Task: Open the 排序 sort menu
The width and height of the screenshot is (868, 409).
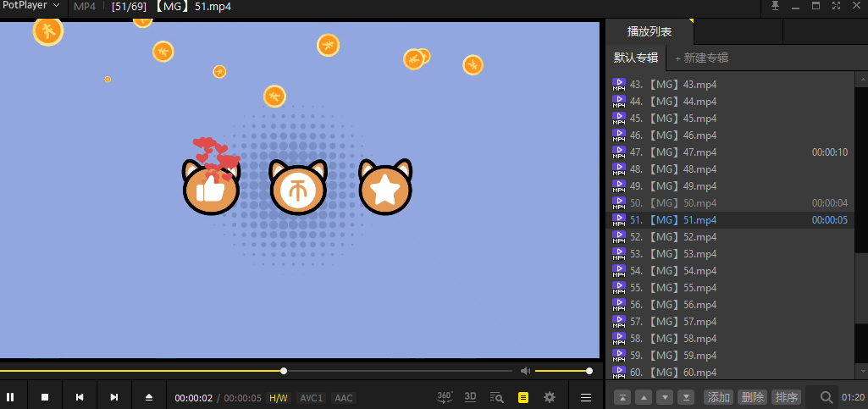Action: click(x=787, y=397)
